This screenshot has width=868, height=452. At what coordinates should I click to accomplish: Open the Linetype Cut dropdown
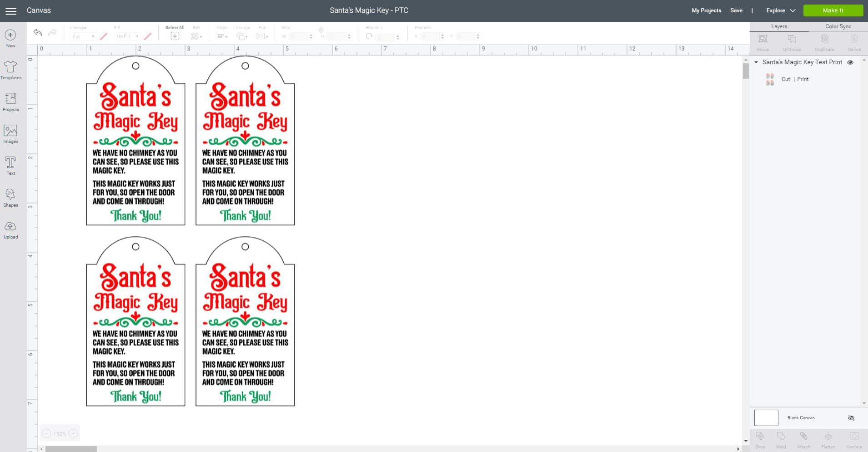83,36
